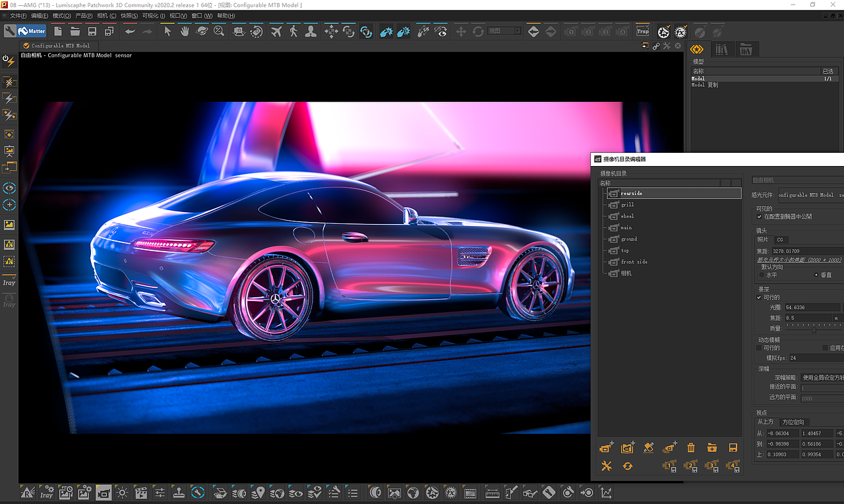The image size is (844, 504).
Task: Click the wrench tools icon in camera editor
Action: tap(607, 466)
